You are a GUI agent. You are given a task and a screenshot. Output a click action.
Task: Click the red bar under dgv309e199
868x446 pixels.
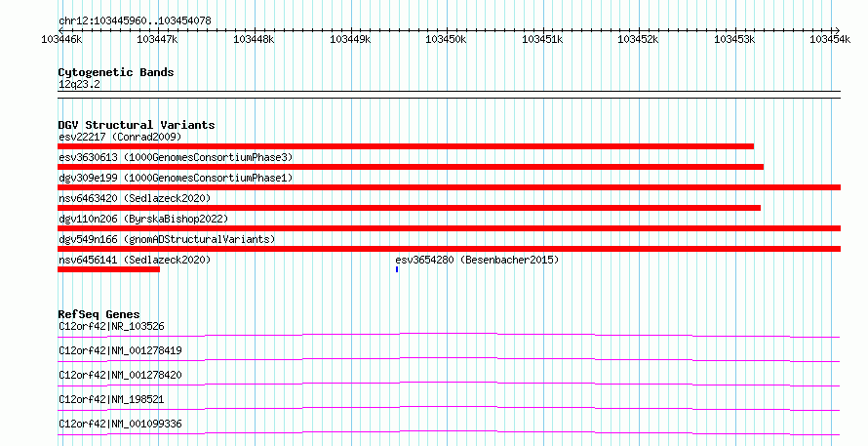pos(449,187)
